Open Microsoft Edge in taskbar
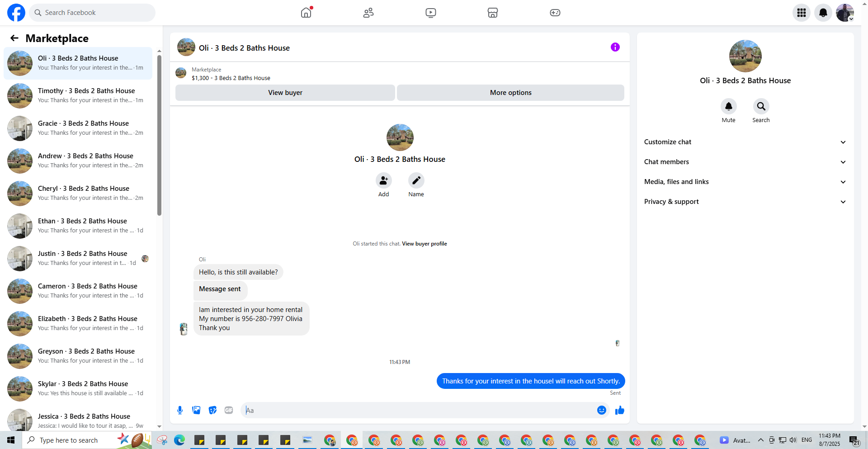Image resolution: width=868 pixels, height=449 pixels. (179, 440)
